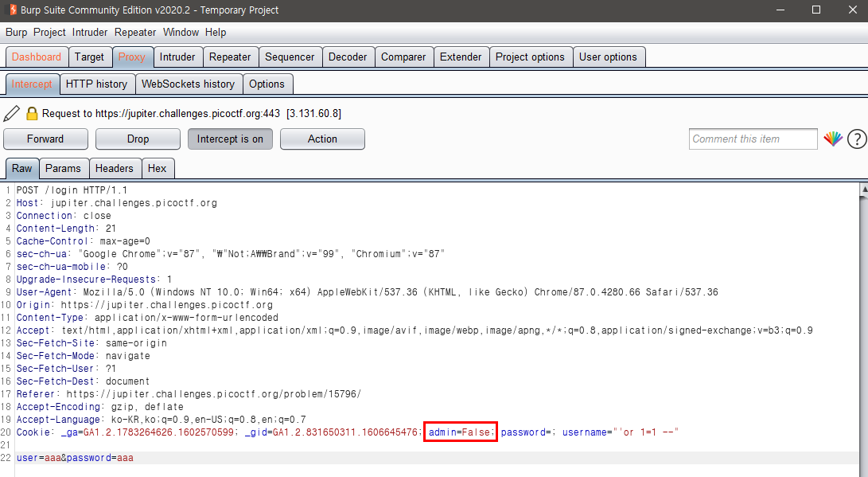Switch to the Params view tab

63,168
